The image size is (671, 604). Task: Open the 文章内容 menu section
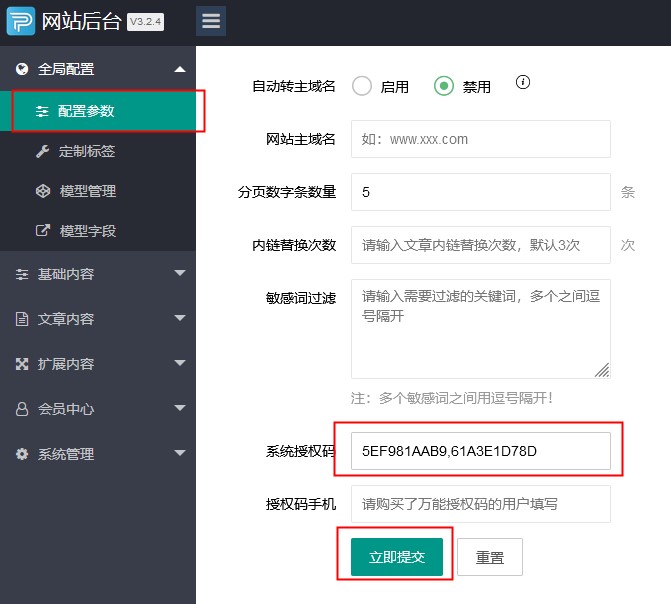click(x=98, y=319)
